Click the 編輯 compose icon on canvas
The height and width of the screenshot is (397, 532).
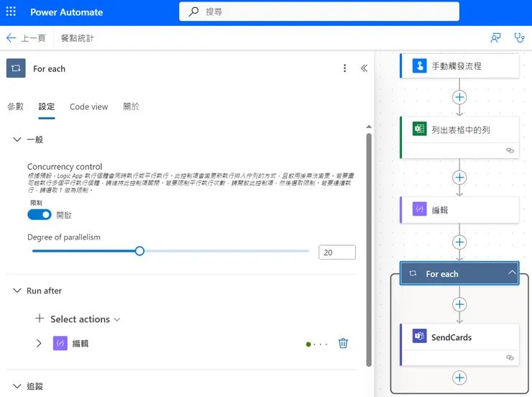coord(419,209)
